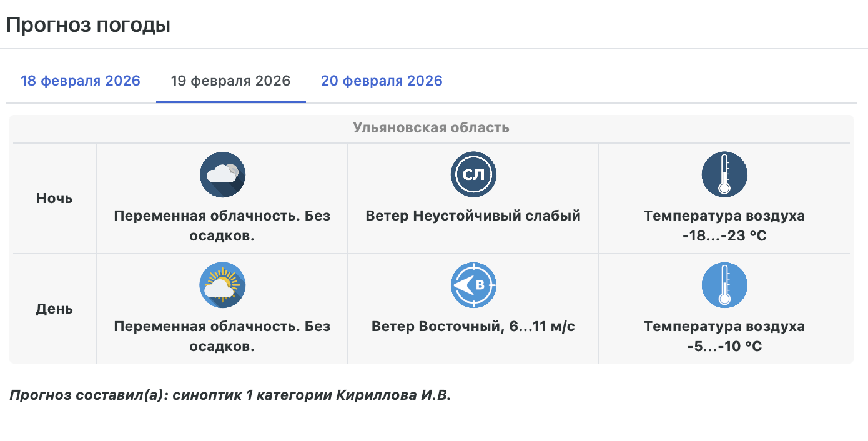Click the night temperature -18...-23 °C text
Image resolution: width=868 pixels, height=441 pixels.
(724, 235)
